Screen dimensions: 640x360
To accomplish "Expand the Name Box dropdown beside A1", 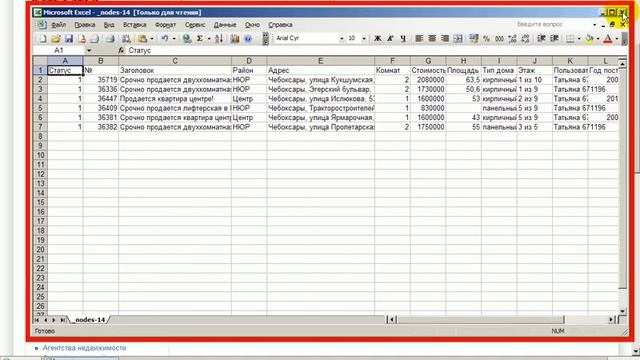I will click(89, 50).
